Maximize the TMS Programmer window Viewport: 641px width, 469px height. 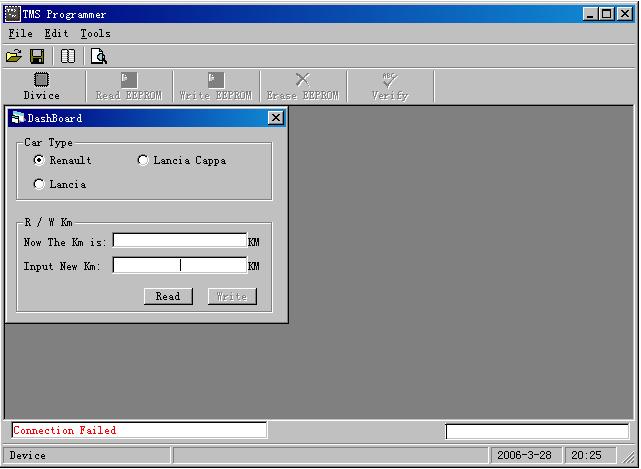607,14
